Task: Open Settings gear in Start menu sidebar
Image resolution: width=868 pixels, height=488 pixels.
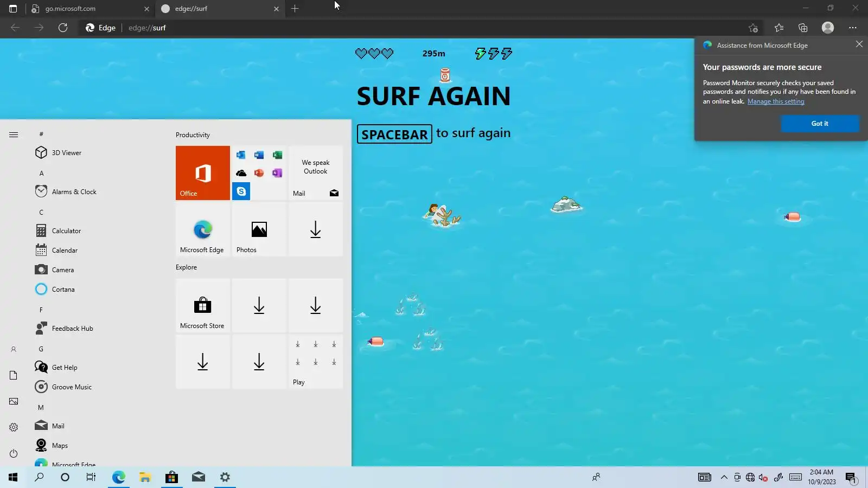Action: pyautogui.click(x=14, y=427)
